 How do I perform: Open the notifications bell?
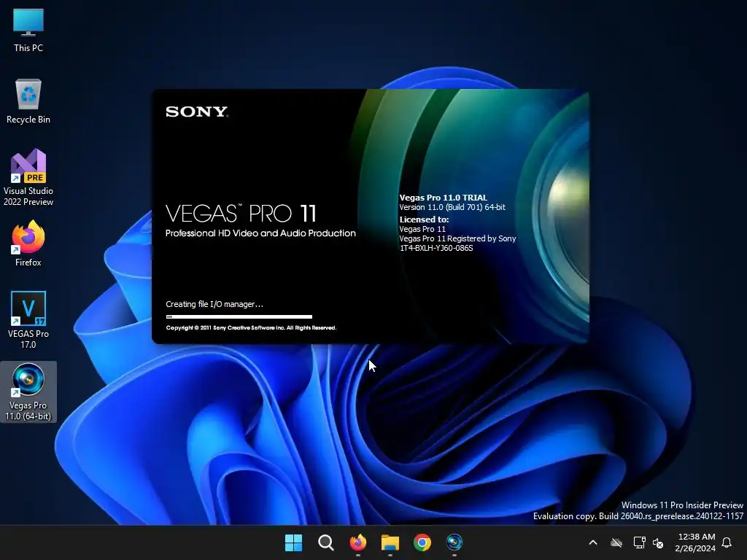point(727,542)
